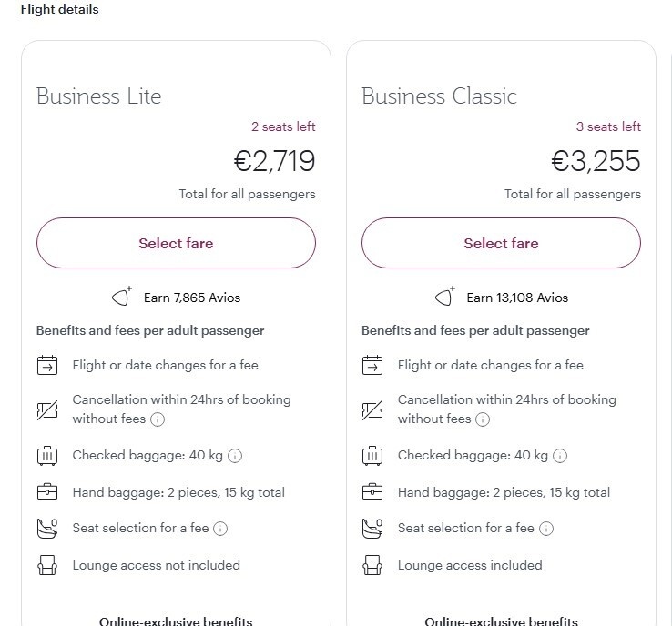Click flight change calendar icon in Business Lite
The height and width of the screenshot is (626, 672).
pyautogui.click(x=46, y=365)
